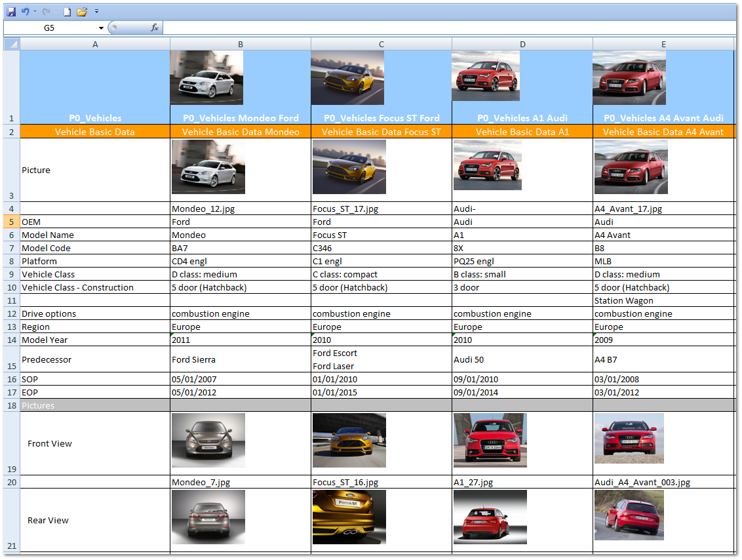The width and height of the screenshot is (742, 560).
Task: Click the Focus ST Front View photo
Action: 349,440
